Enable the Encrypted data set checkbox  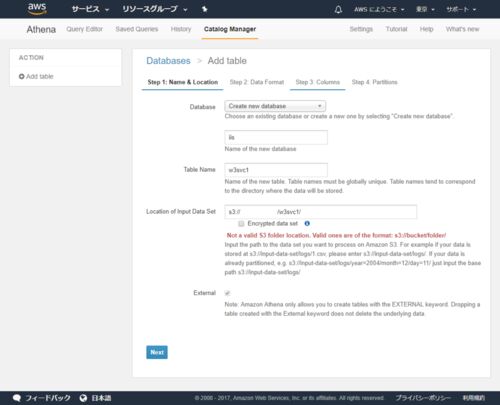[241, 223]
